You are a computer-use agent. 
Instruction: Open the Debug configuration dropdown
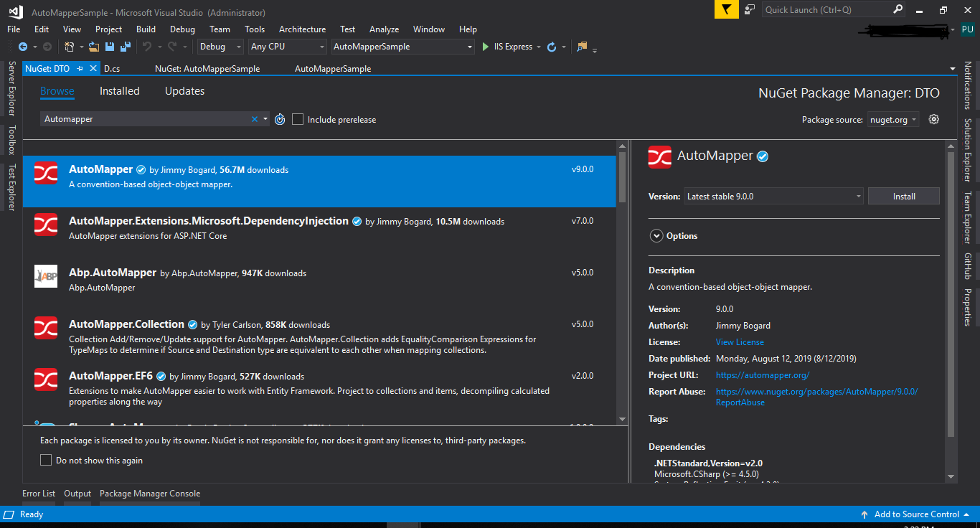coord(221,47)
